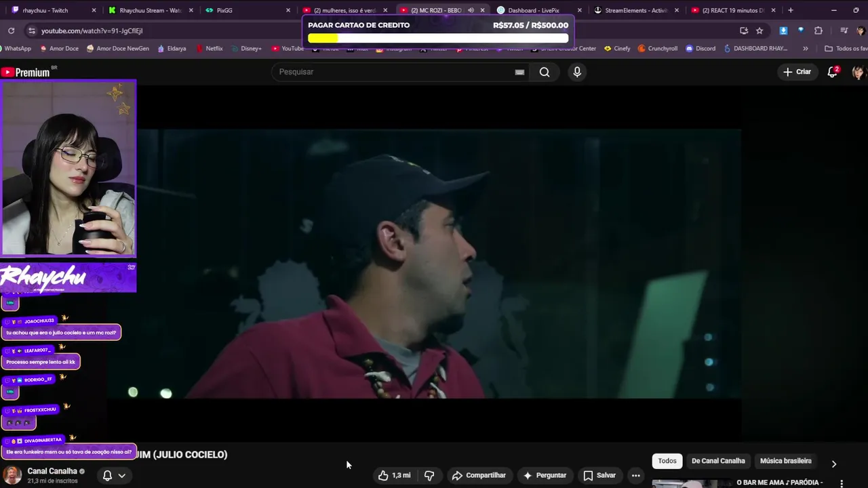Start voice search with microphone icon
The width and height of the screenshot is (868, 488).
point(577,72)
